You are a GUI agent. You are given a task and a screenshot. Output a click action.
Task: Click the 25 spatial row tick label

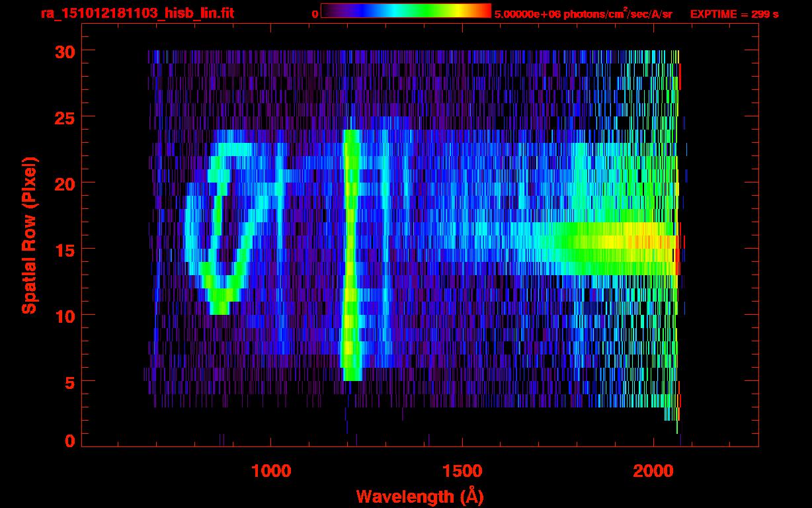[x=64, y=117]
